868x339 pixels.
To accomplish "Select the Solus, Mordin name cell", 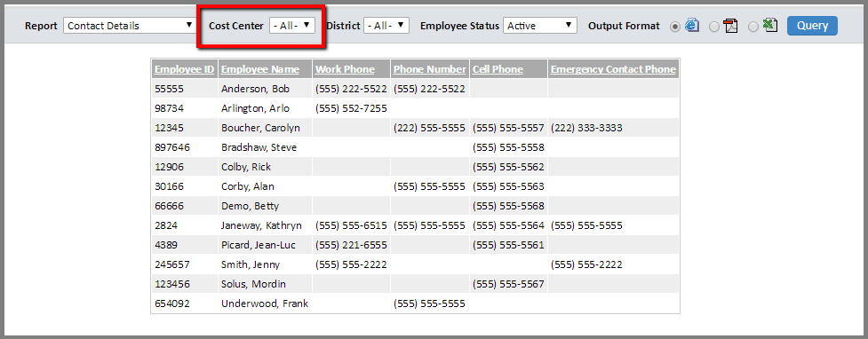I will (265, 284).
